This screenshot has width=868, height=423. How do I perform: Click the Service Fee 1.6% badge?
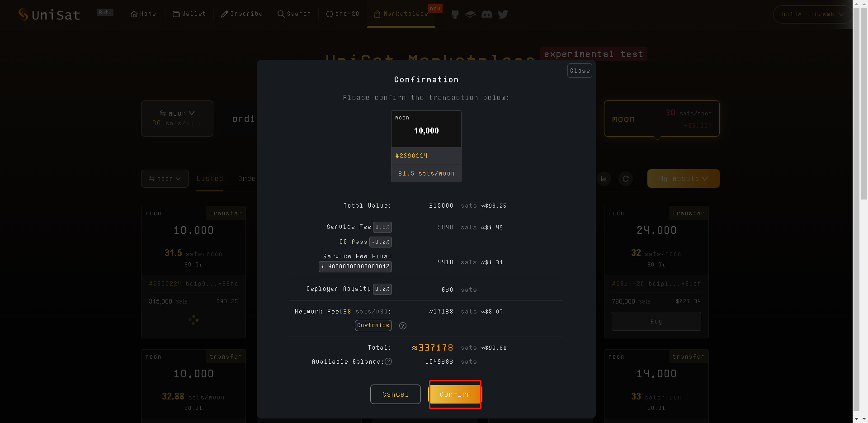pyautogui.click(x=382, y=227)
